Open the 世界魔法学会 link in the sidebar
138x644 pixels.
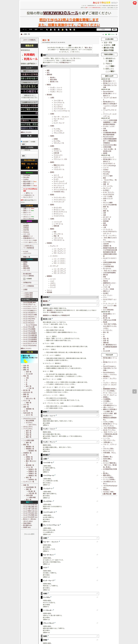click(x=27, y=283)
